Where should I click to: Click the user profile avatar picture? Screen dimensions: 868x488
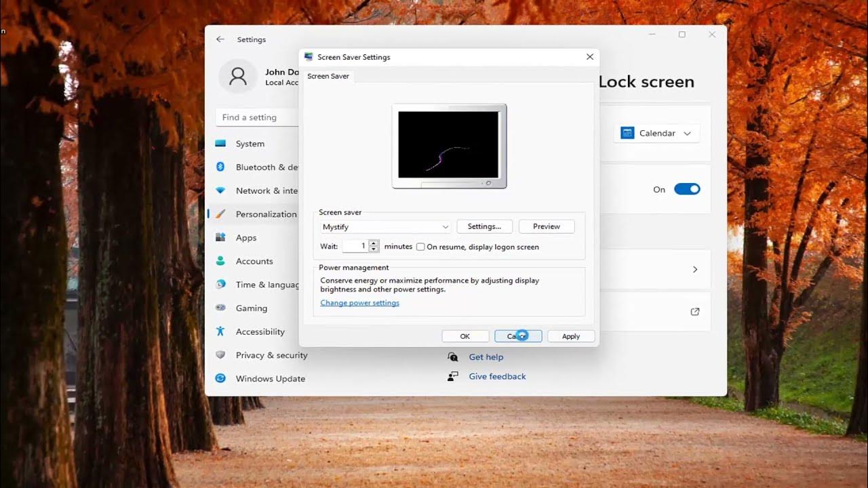coord(238,77)
